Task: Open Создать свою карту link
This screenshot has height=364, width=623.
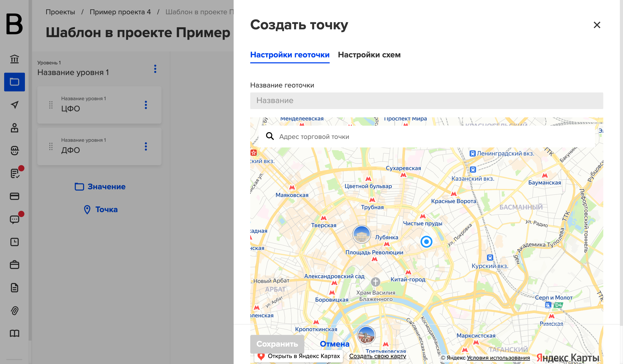Action: click(378, 356)
